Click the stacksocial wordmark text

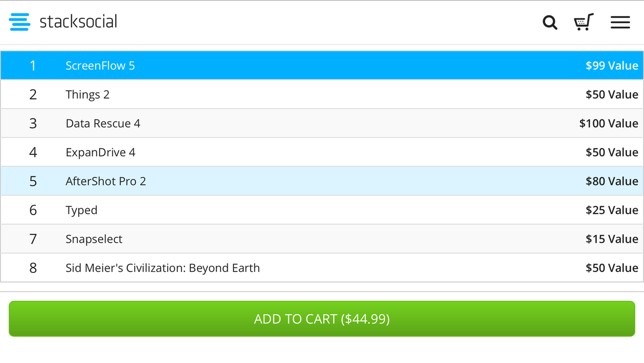tap(78, 22)
